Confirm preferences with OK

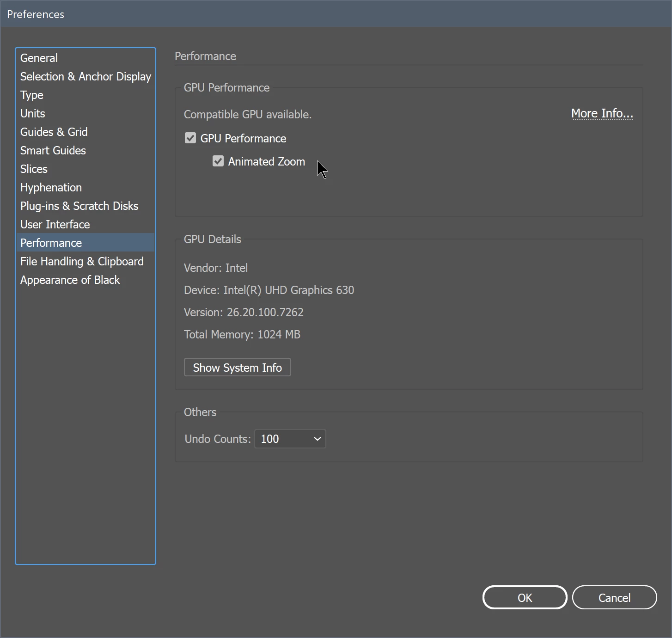(525, 598)
